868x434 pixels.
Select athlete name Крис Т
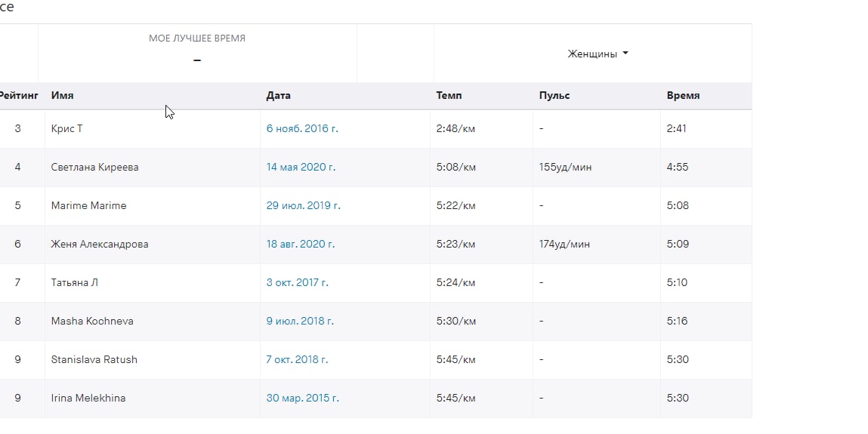point(66,128)
